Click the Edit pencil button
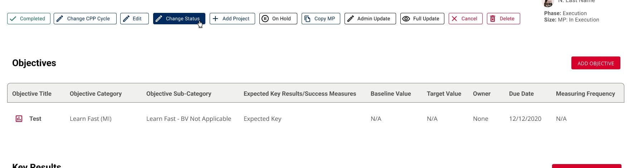This screenshot has height=168, width=644. [135, 19]
